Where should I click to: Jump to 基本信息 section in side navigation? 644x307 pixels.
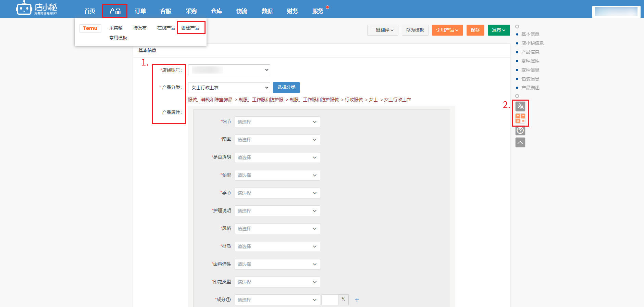tap(530, 34)
